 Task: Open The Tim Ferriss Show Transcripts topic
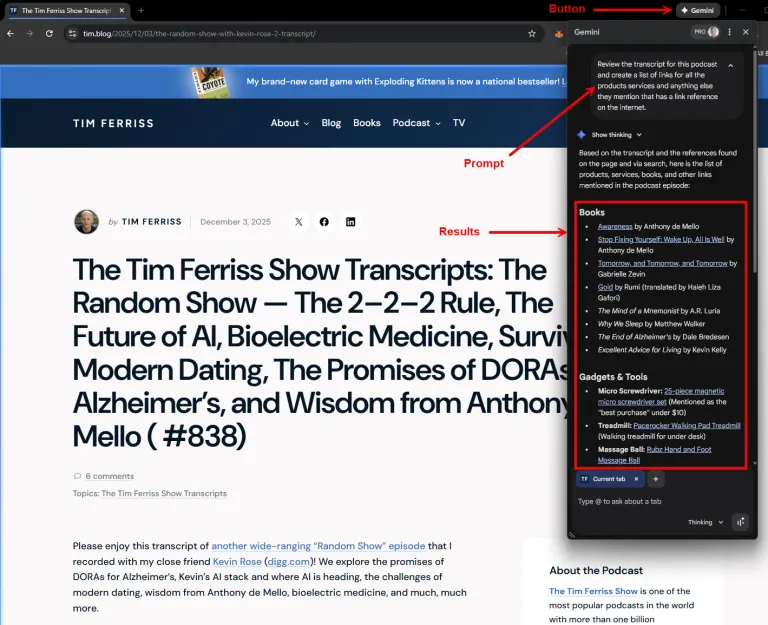coord(164,493)
